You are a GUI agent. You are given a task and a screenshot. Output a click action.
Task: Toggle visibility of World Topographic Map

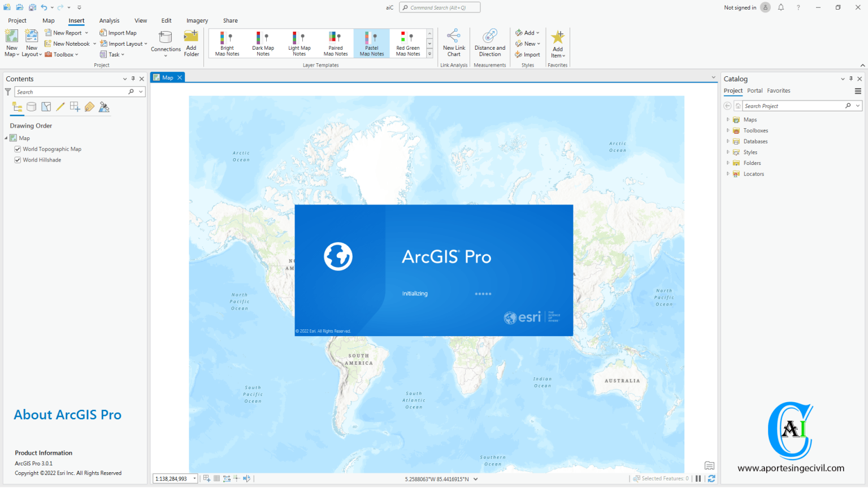[x=18, y=149]
